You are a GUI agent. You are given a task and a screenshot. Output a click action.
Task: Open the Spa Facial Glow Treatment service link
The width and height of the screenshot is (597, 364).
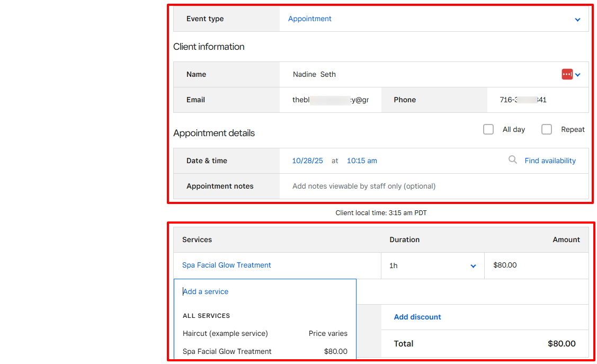[227, 265]
